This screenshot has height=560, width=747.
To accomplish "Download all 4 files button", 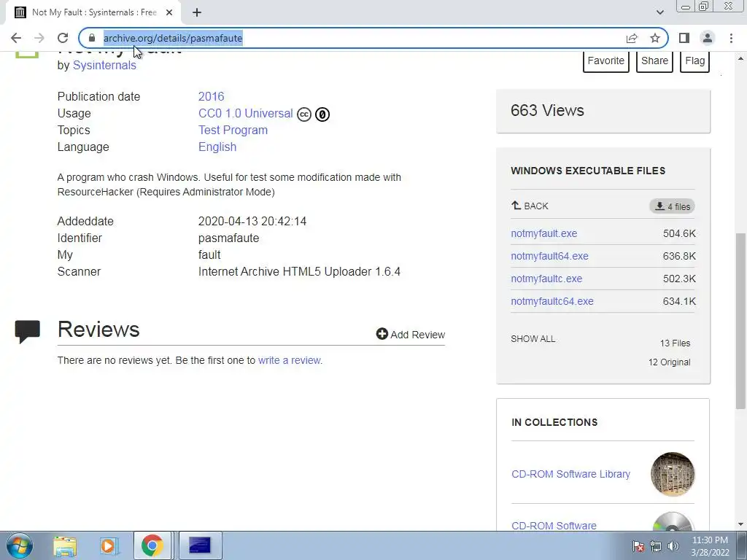I will pyautogui.click(x=672, y=206).
